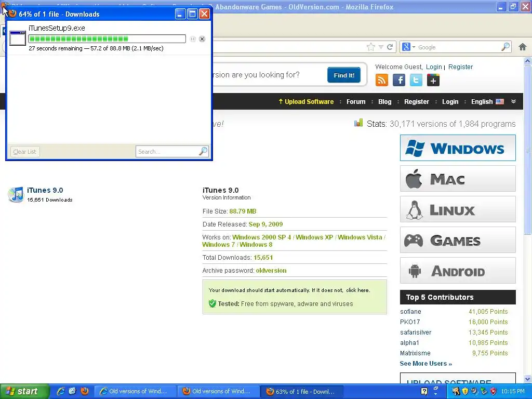Select English language menu item
Screen dimensions: 532x399
point(482,101)
